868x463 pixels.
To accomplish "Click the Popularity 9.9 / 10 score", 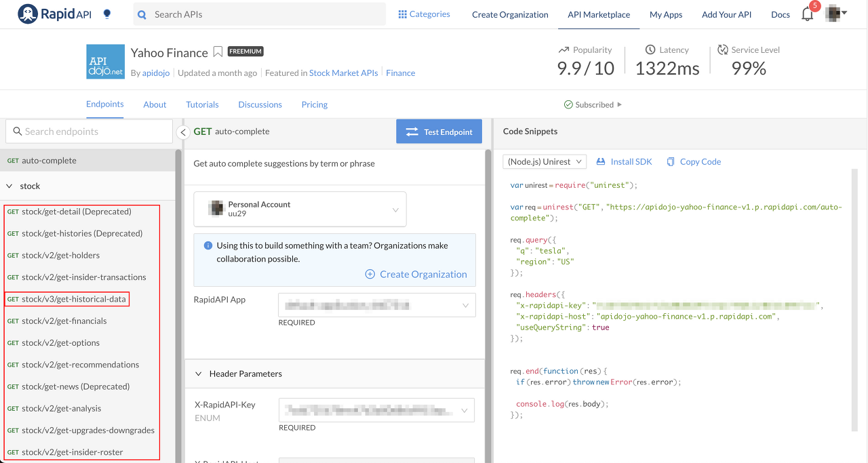I will tap(585, 68).
